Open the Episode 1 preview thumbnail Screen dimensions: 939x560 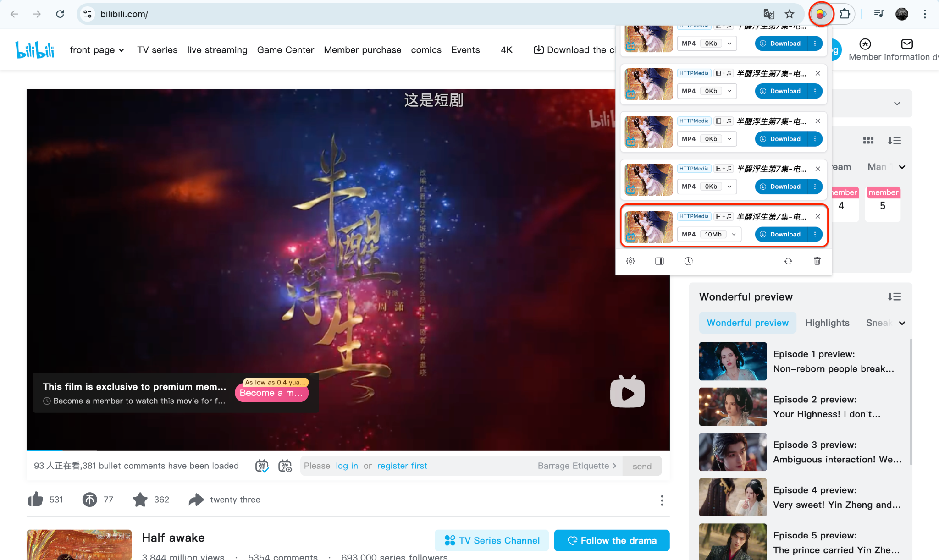tap(732, 361)
